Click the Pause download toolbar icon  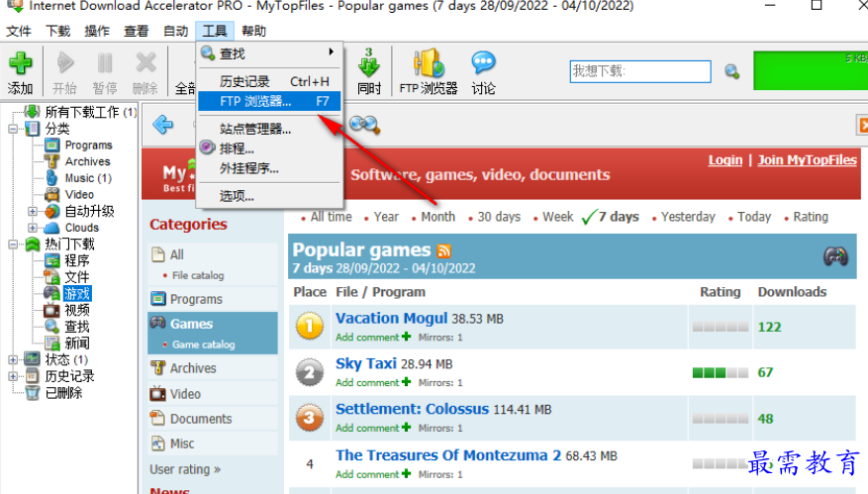click(x=105, y=63)
